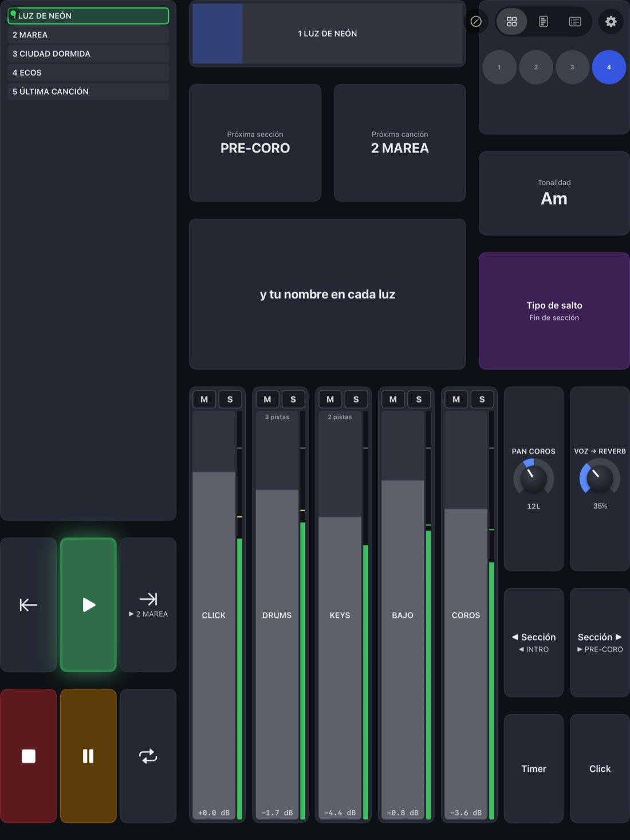Image resolution: width=630 pixels, height=840 pixels.
Task: Click the −3.6 dB value on COROS
Action: click(466, 812)
